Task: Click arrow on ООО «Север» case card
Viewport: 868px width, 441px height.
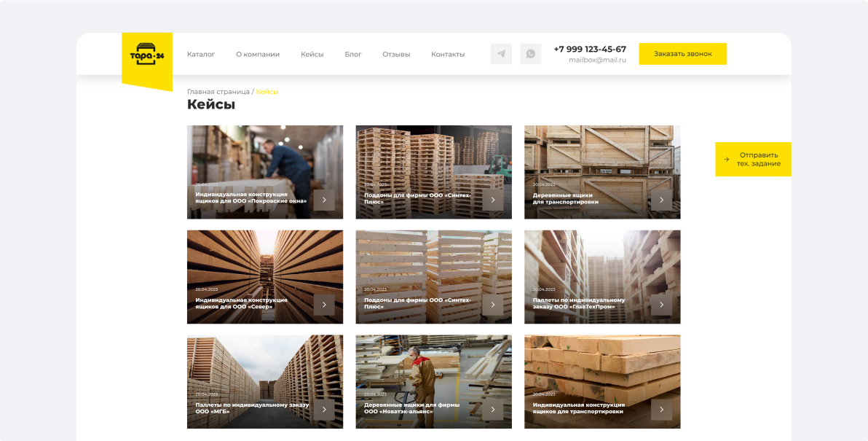Action: pos(324,305)
